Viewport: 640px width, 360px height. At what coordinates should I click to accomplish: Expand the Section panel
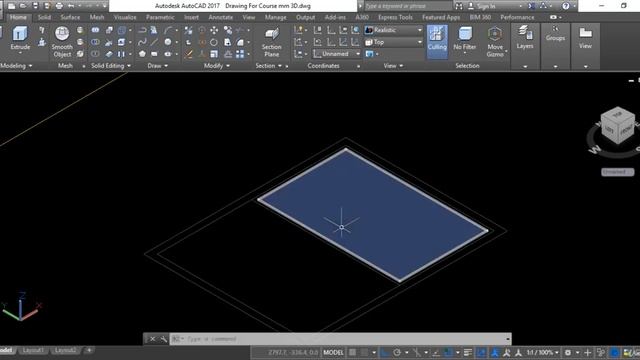point(268,66)
